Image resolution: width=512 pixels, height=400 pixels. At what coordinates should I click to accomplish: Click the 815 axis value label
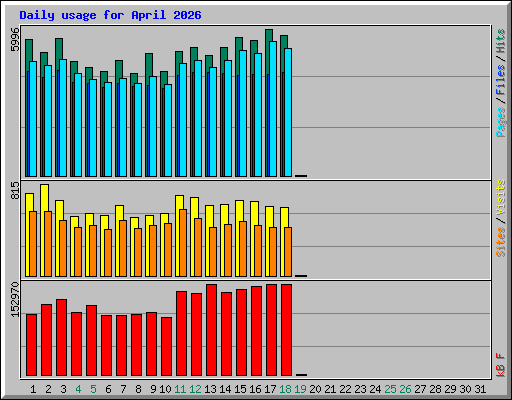[15, 190]
